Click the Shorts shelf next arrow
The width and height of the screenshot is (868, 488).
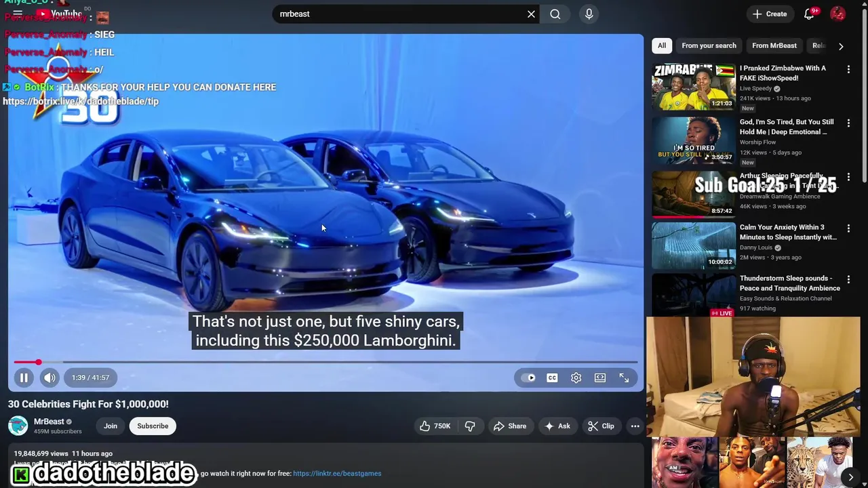850,477
